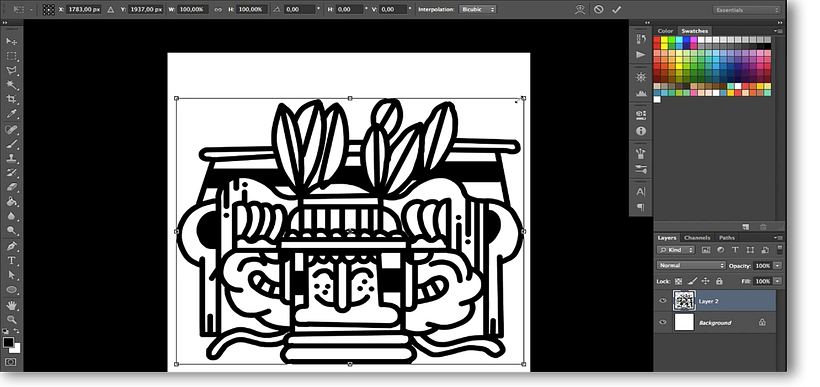This screenshot has height=387, width=820.
Task: Switch to the Paths tab
Action: click(726, 237)
